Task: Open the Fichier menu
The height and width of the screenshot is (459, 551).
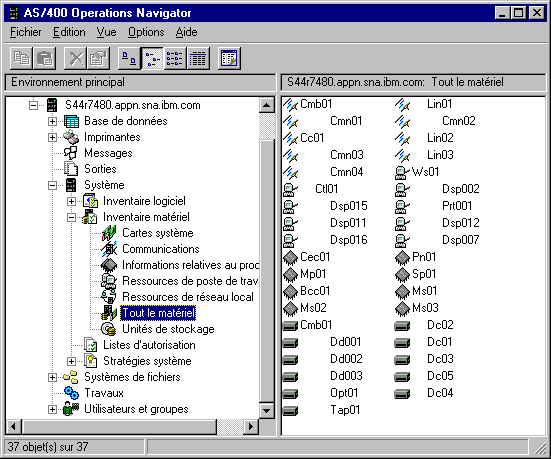Action: tap(25, 32)
